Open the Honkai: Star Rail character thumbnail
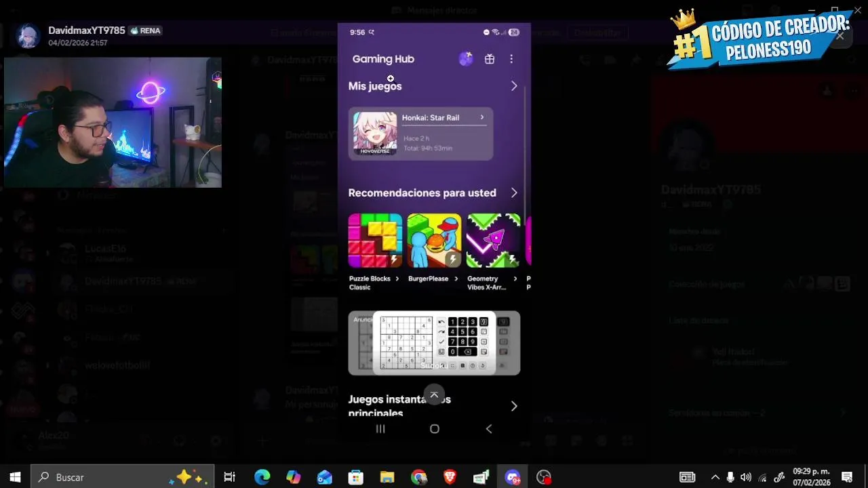The width and height of the screenshot is (868, 488). (375, 134)
